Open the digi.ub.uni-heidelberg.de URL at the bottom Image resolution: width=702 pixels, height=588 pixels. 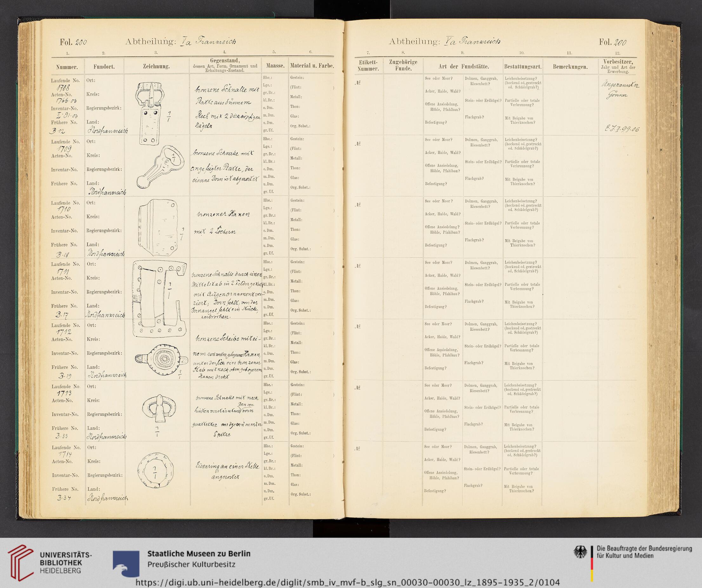pos(347,582)
